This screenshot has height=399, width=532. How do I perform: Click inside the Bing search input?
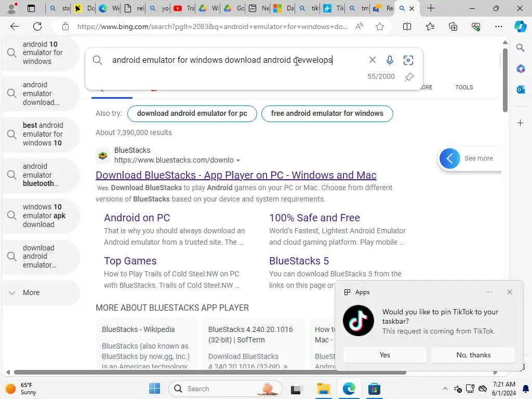point(222,60)
